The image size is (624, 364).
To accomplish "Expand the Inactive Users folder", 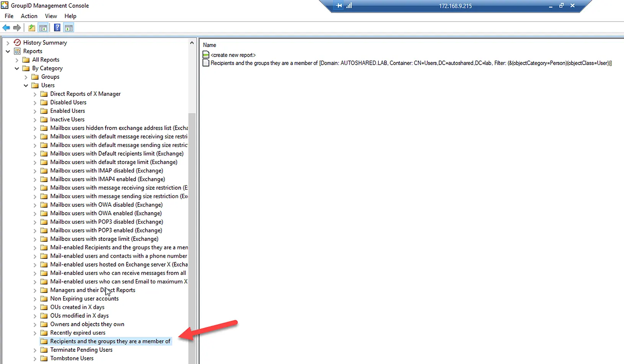I will pyautogui.click(x=35, y=120).
